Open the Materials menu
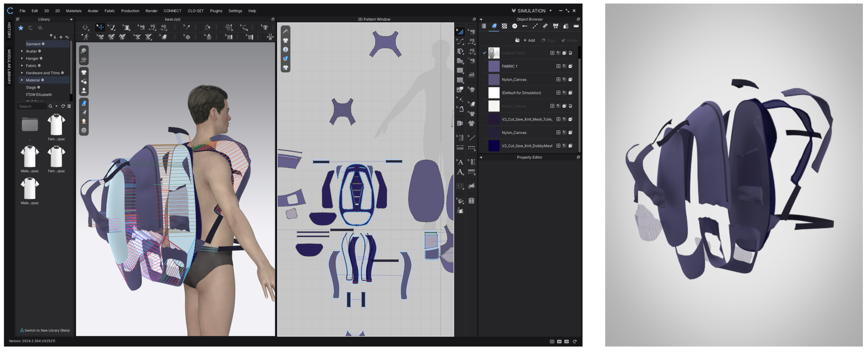This screenshot has height=352, width=868. click(73, 11)
